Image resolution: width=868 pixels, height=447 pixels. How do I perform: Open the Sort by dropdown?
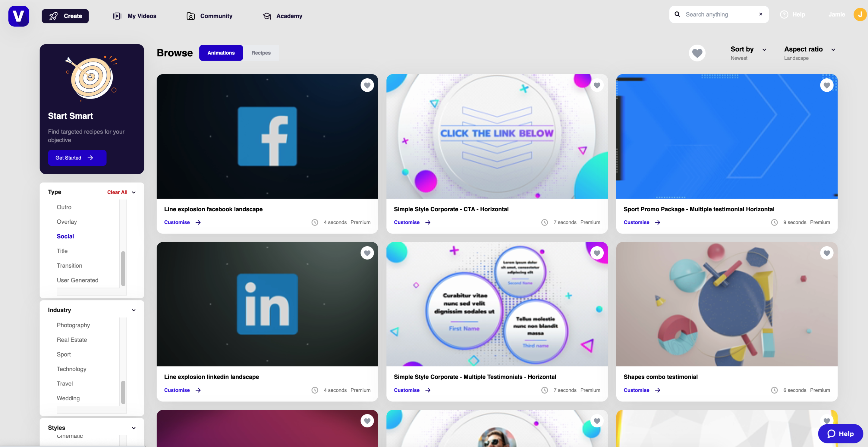tap(748, 53)
